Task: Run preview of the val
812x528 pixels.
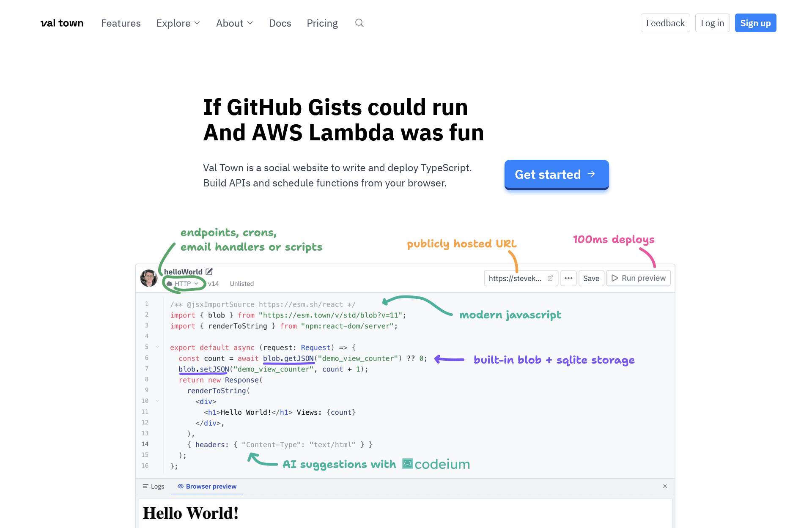Action: pyautogui.click(x=638, y=278)
